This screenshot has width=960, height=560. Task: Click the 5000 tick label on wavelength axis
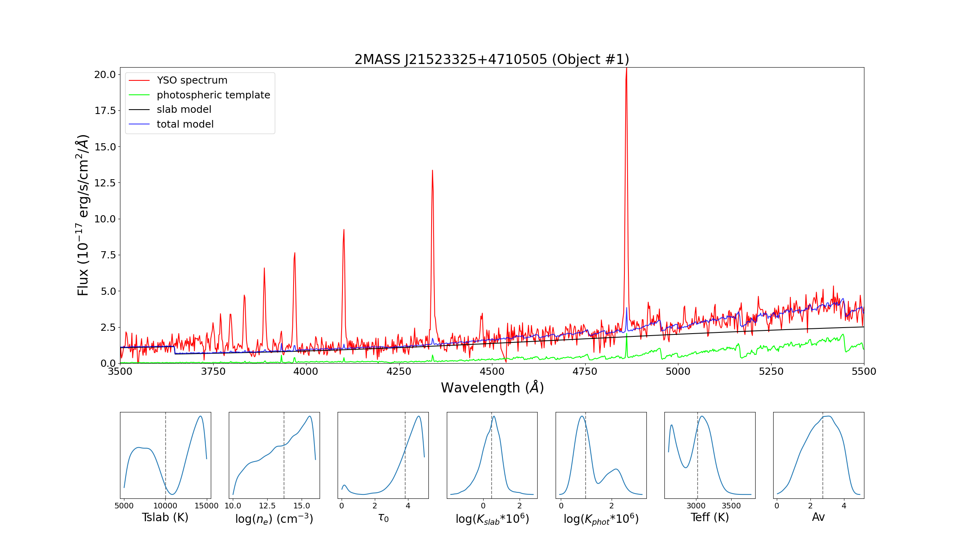coord(678,372)
